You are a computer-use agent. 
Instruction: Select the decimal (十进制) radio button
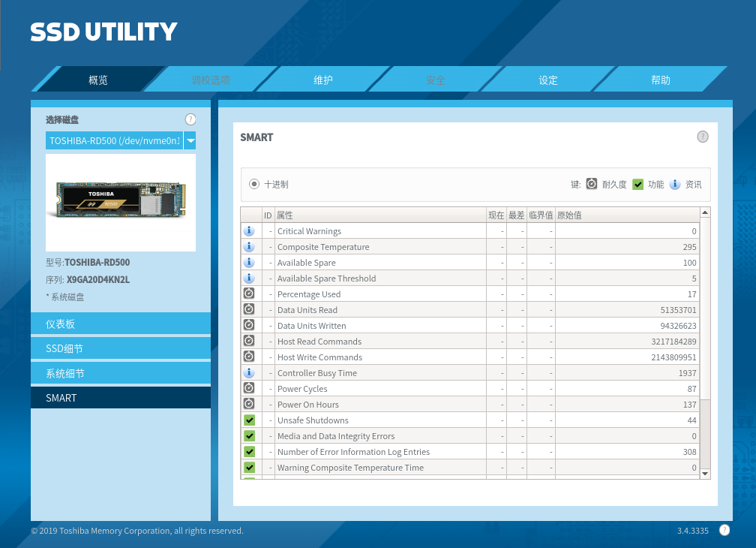254,184
